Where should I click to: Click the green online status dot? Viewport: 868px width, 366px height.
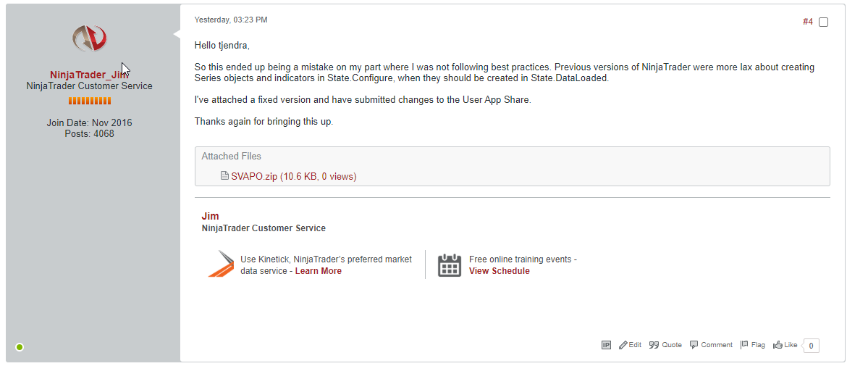pyautogui.click(x=20, y=347)
